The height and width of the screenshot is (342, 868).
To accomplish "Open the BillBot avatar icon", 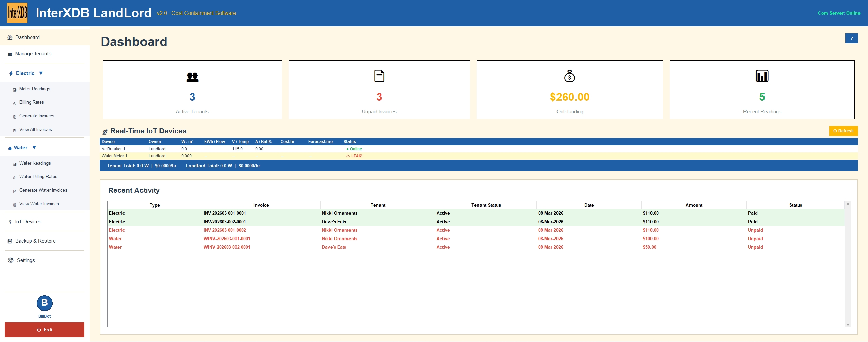I will [44, 303].
